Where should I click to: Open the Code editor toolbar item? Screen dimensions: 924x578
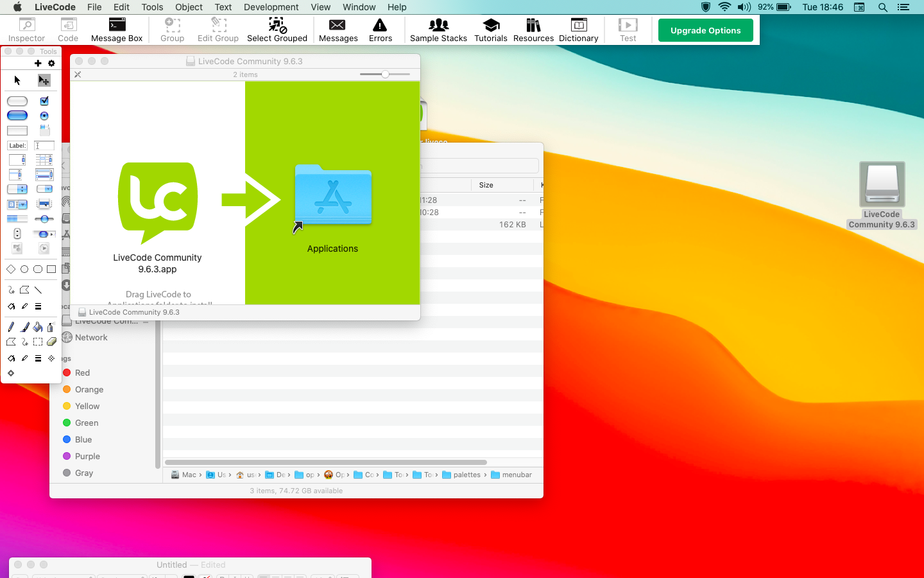pos(68,30)
